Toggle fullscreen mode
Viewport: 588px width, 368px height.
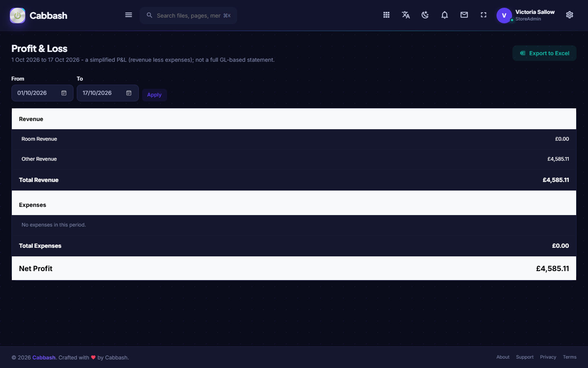(x=483, y=15)
